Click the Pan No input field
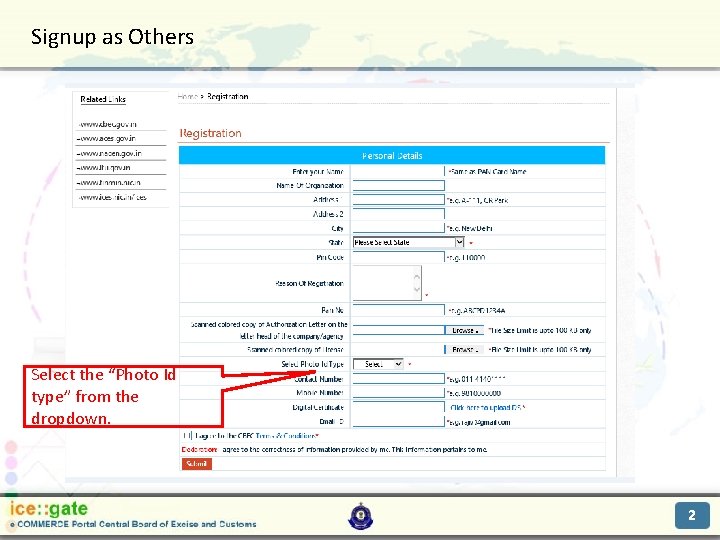 [x=398, y=310]
